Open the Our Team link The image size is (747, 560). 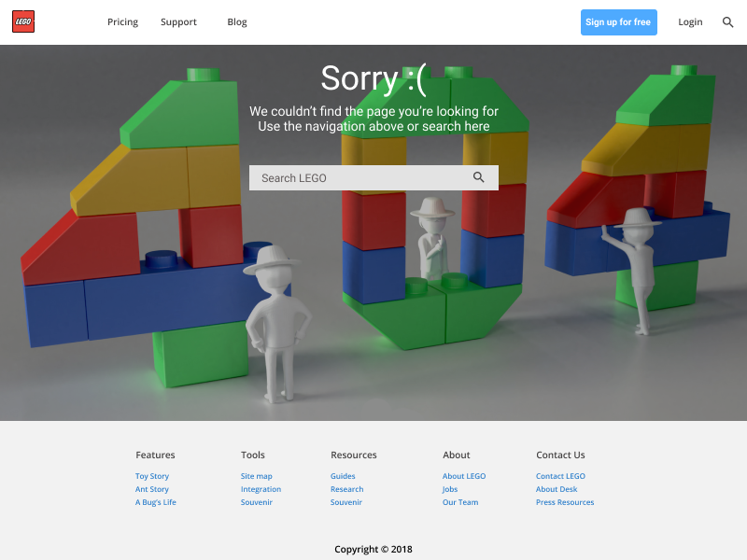coord(460,502)
